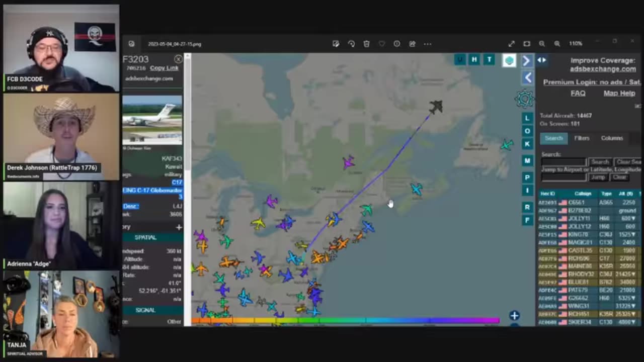Click the Search text input field
This screenshot has height=362, width=644.
point(563,162)
